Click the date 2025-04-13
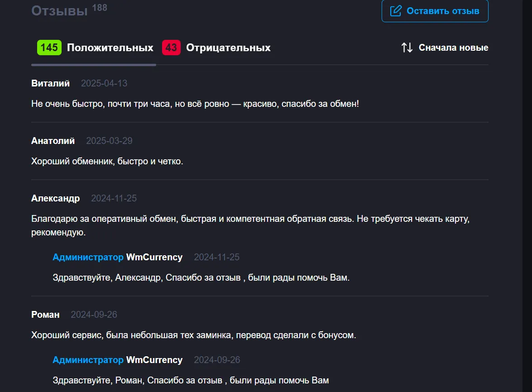 tap(104, 83)
